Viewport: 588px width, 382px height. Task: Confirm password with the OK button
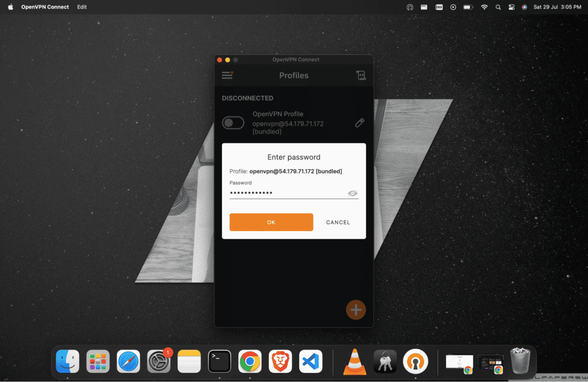tap(271, 222)
